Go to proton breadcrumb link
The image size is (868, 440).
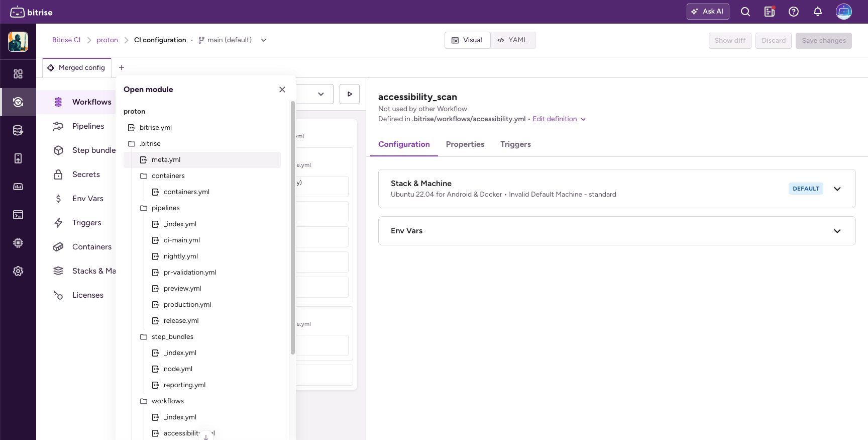click(107, 40)
